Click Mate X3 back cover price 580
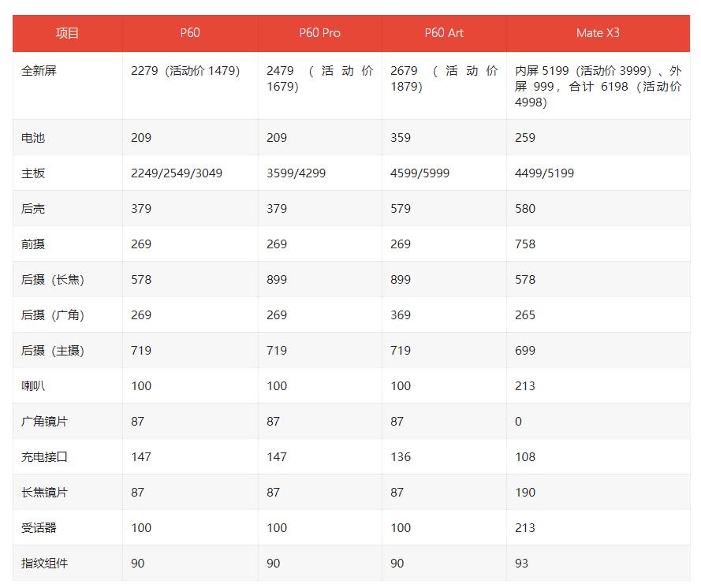701x588 pixels. (525, 209)
